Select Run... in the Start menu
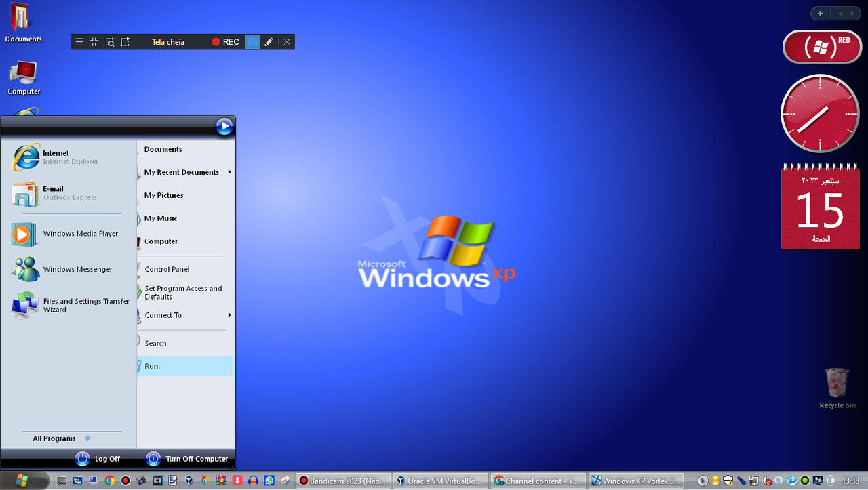The image size is (868, 490). [x=185, y=366]
